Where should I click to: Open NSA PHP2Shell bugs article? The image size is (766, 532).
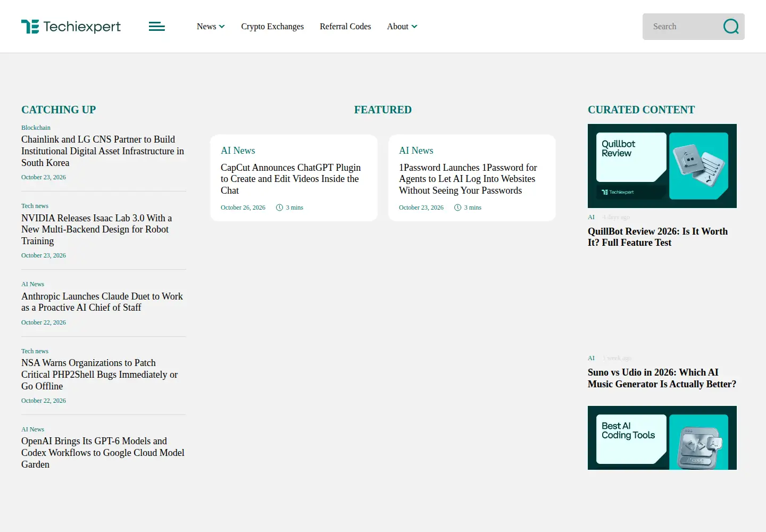point(99,375)
